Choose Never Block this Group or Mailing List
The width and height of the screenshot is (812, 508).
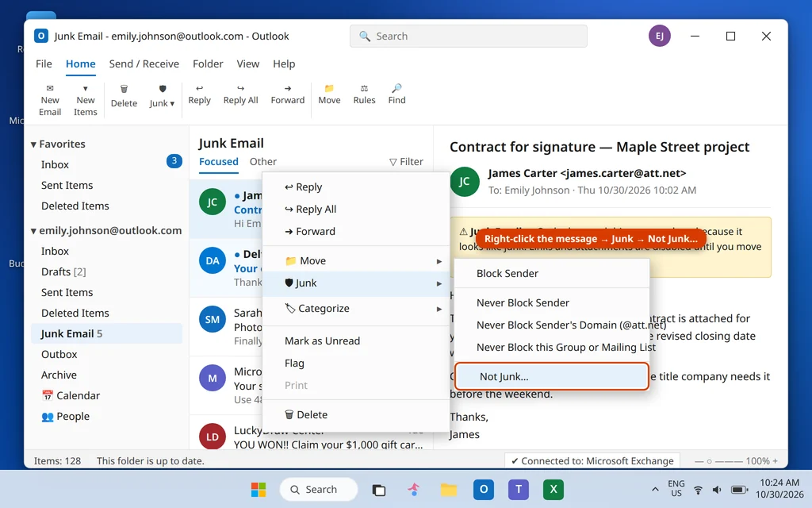(x=552, y=348)
